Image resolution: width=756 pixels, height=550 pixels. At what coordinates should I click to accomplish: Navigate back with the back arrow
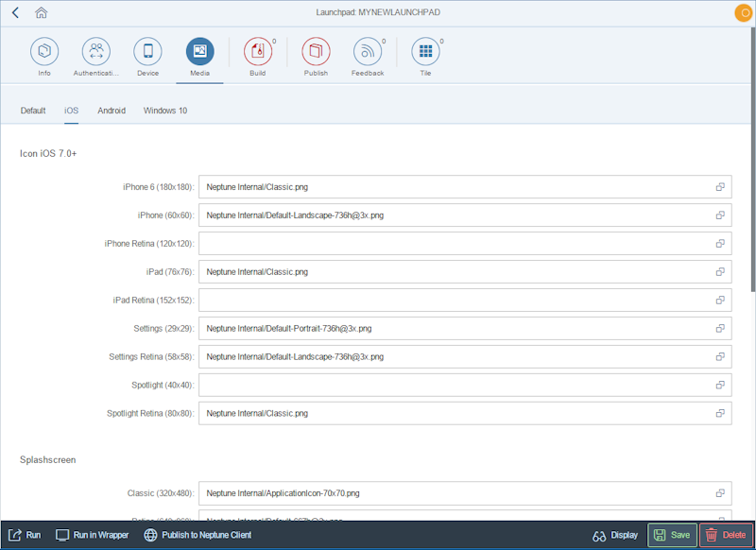[x=14, y=13]
